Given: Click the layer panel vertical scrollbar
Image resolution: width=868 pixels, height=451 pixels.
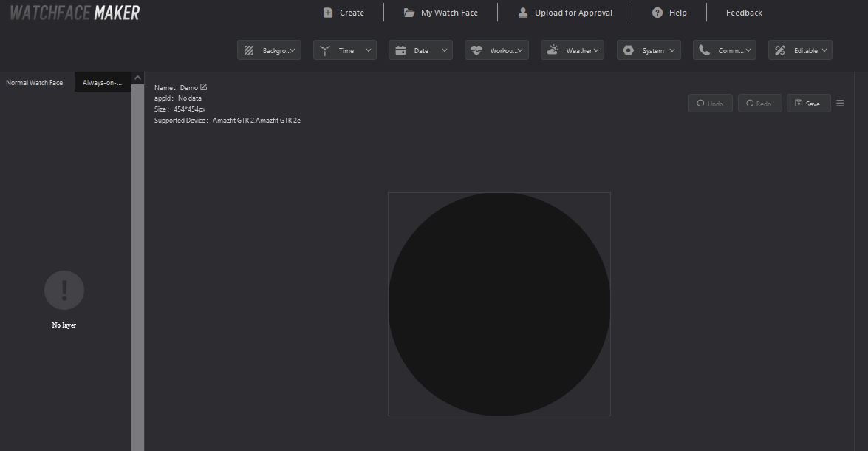Looking at the screenshot, I should 138,266.
